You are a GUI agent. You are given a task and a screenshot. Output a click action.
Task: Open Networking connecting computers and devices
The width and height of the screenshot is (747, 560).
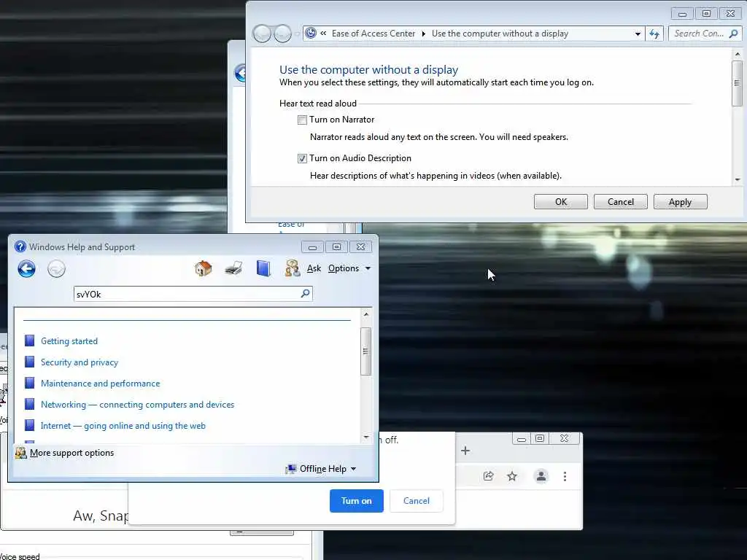pos(138,405)
